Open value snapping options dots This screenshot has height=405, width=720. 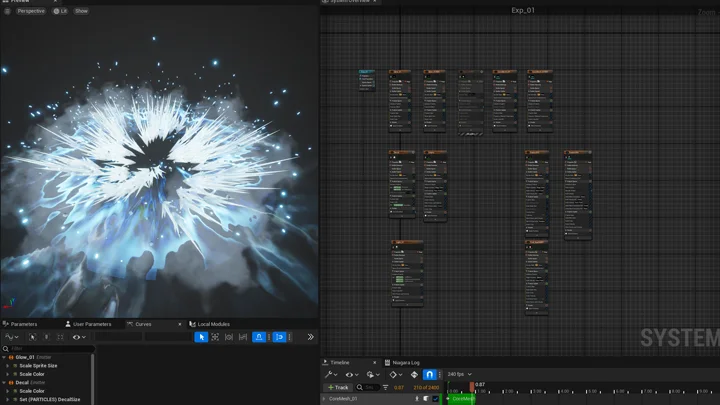pos(289,337)
